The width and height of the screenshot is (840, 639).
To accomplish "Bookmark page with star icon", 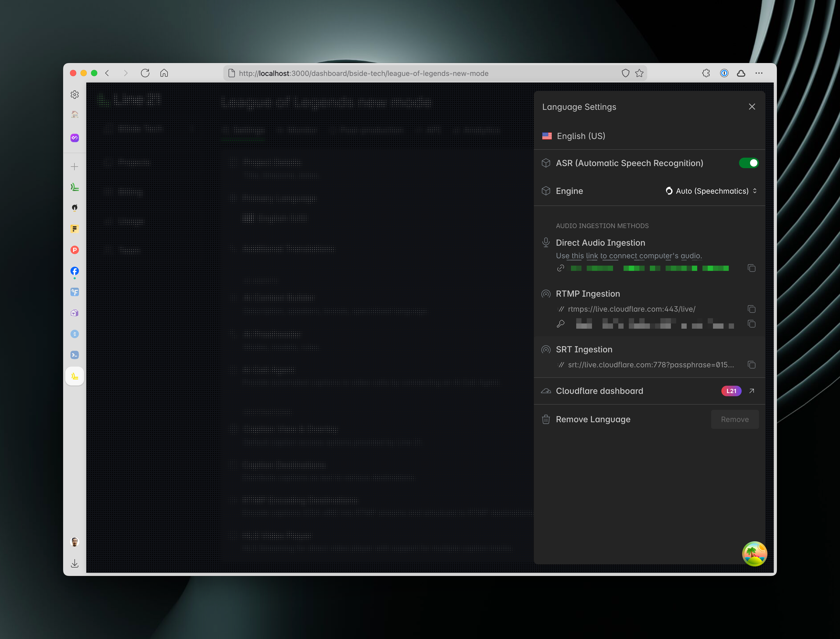I will pos(639,73).
